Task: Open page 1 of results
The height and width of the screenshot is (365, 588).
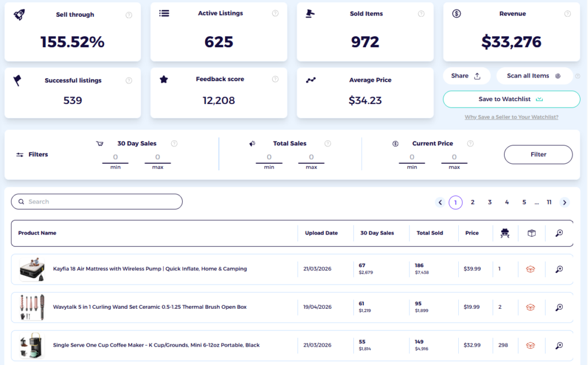Action: pyautogui.click(x=455, y=202)
